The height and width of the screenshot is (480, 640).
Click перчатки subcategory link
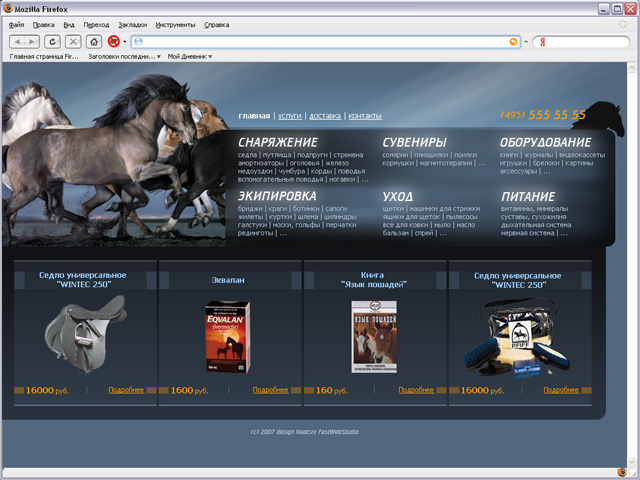(341, 225)
